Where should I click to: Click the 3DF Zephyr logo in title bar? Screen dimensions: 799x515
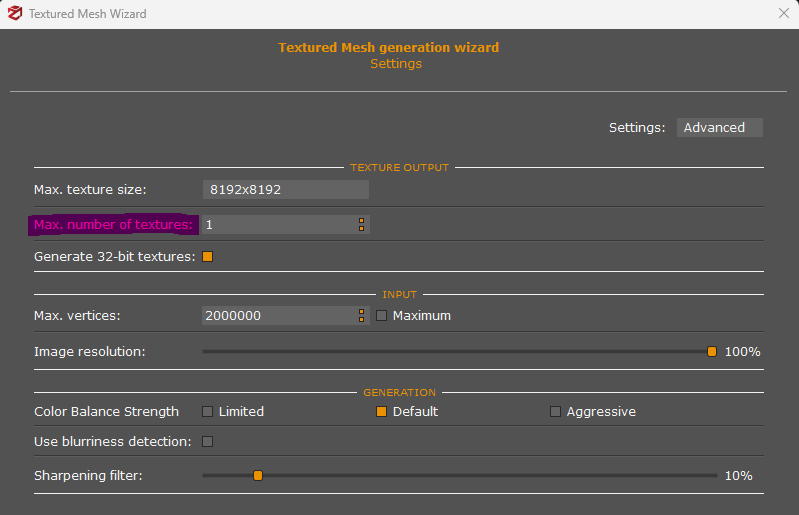pos(15,14)
